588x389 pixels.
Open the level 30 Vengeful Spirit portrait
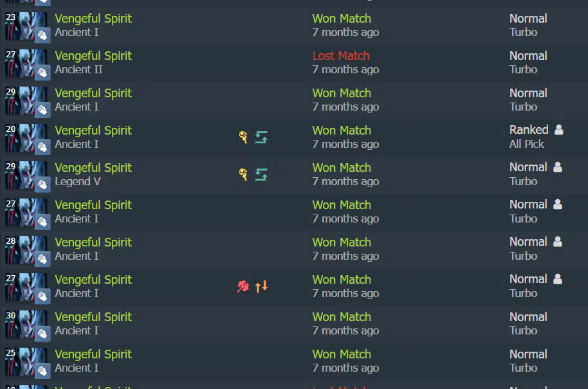26,324
